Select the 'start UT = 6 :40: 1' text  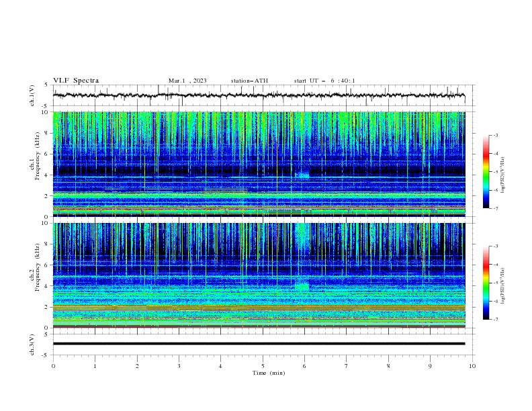pos(324,81)
